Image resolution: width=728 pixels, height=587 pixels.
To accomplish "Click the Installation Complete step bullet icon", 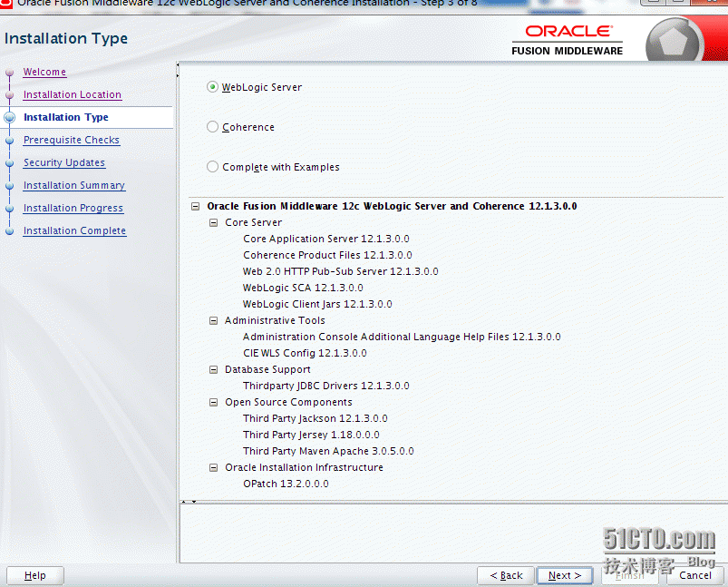I will [10, 231].
